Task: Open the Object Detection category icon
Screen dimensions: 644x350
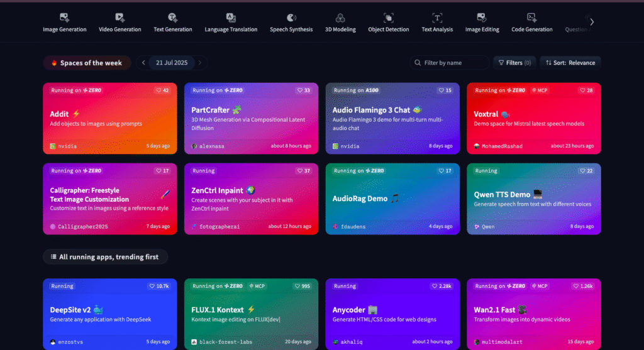Action: tap(389, 18)
